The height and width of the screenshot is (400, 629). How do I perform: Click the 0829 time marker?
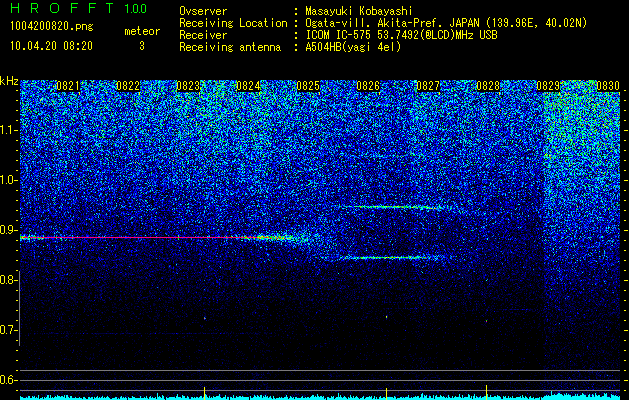[x=548, y=86]
